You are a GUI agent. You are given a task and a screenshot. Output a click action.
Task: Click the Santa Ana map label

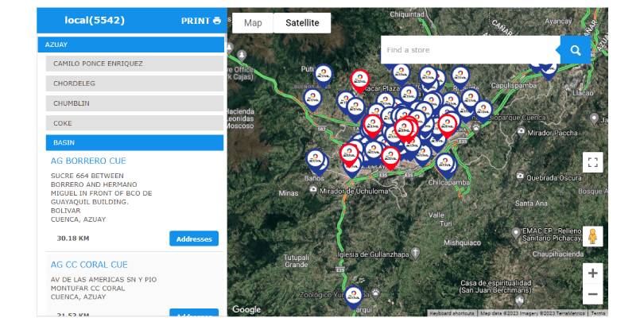(530, 204)
